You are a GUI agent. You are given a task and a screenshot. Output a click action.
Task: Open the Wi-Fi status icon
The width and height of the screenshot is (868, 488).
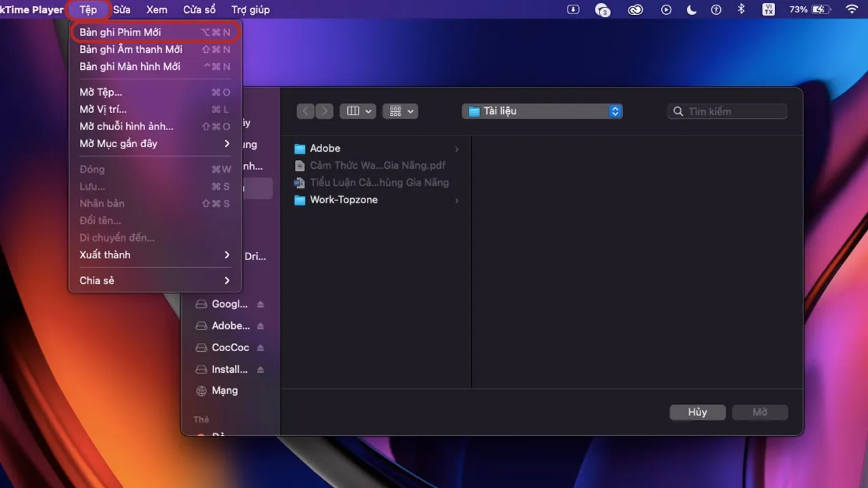[x=851, y=9]
